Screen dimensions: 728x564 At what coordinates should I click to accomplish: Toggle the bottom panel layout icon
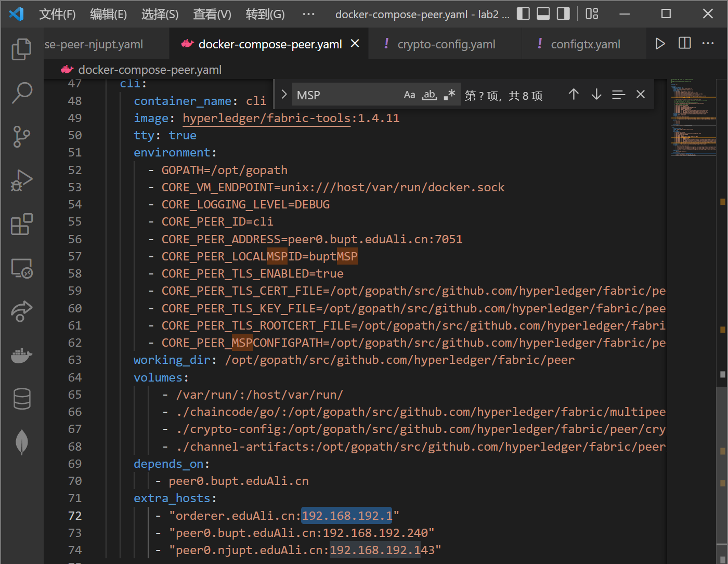543,14
